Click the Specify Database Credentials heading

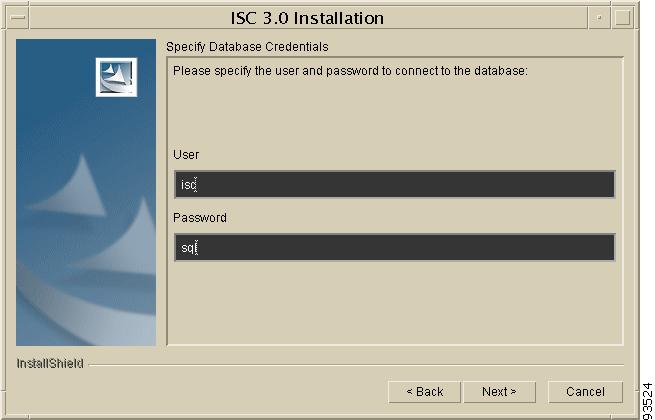247,47
